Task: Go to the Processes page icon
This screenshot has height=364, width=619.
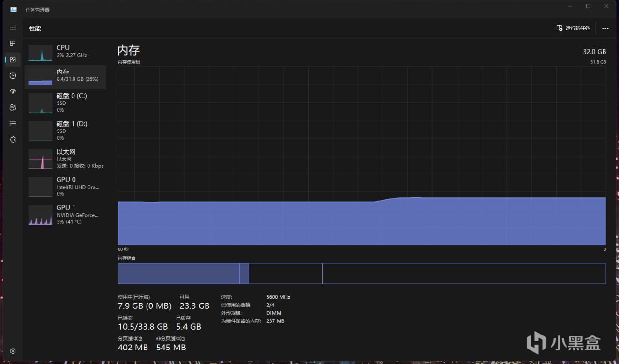Action: (13, 44)
